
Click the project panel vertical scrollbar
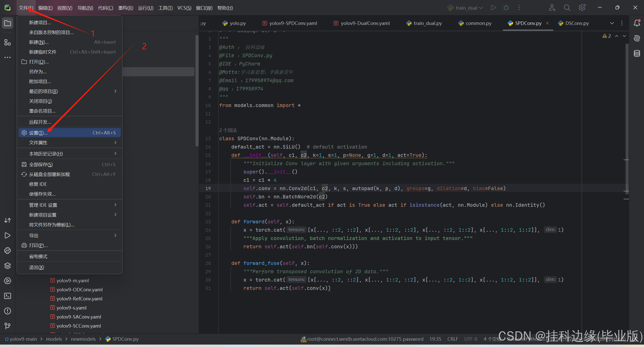[197, 91]
